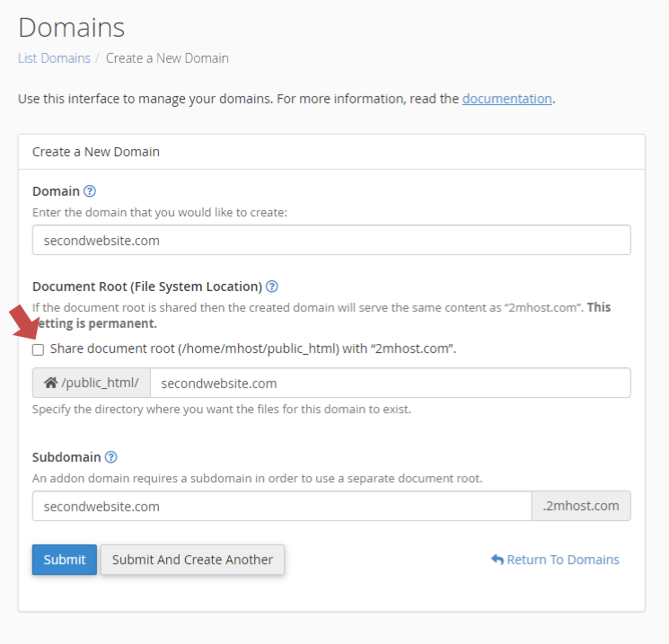Follow the Return To Domains link
The width and height of the screenshot is (669, 644).
(x=563, y=560)
